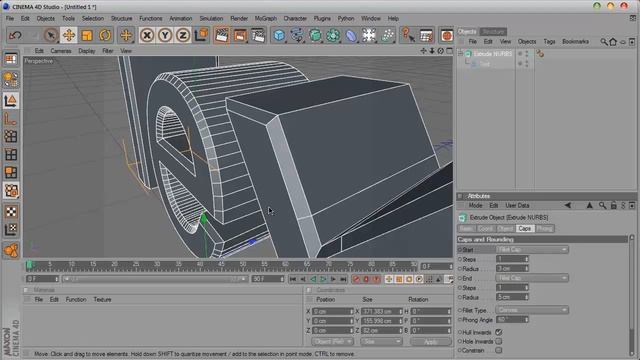Click the Undo arrow icon
This screenshot has height=360, width=640.
point(15,35)
